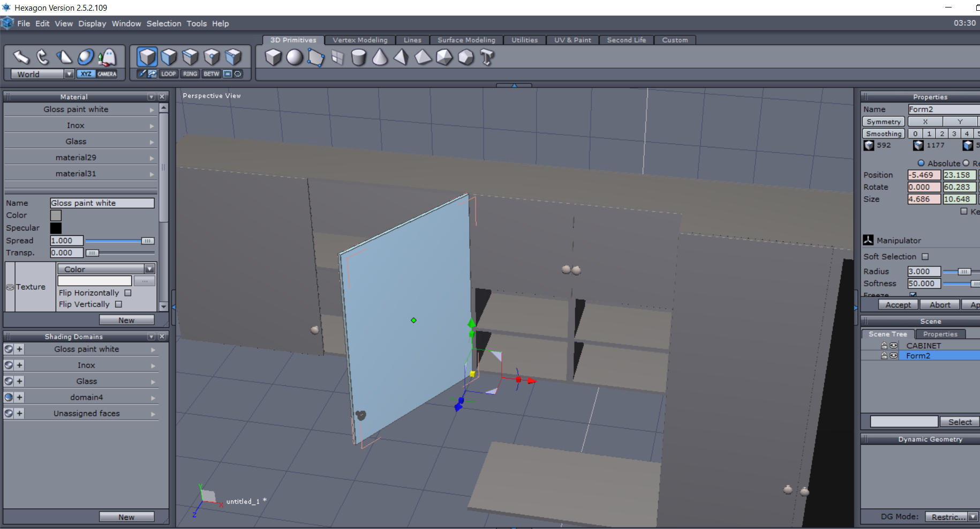
Task: Create a sphere primitive
Action: click(295, 57)
